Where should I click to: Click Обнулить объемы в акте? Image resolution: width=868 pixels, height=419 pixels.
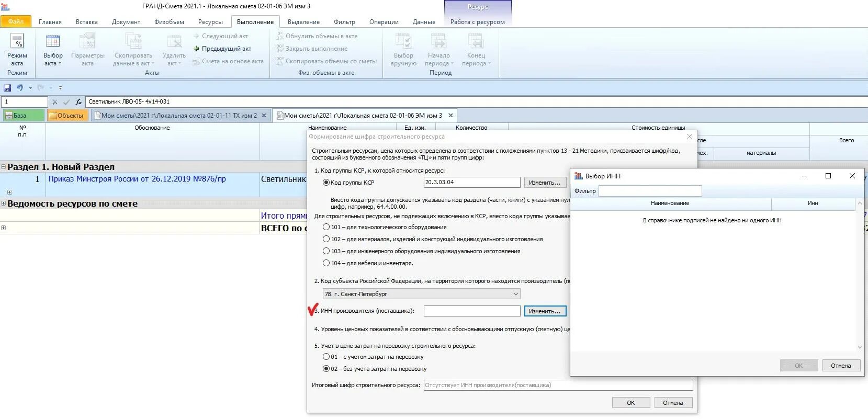pyautogui.click(x=317, y=36)
